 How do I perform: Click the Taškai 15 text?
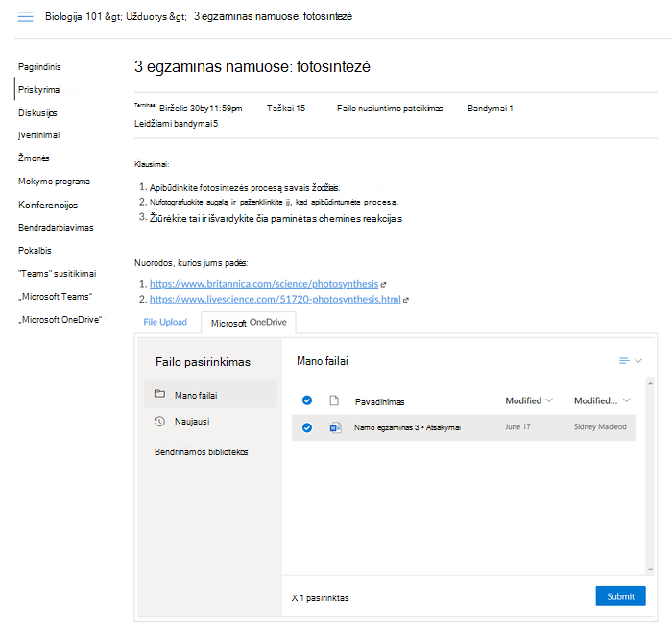286,109
